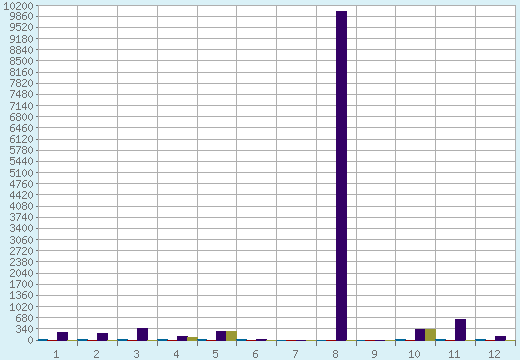Click the x-axis label 7
Viewport: 520px width, 360px height.
(x=295, y=354)
